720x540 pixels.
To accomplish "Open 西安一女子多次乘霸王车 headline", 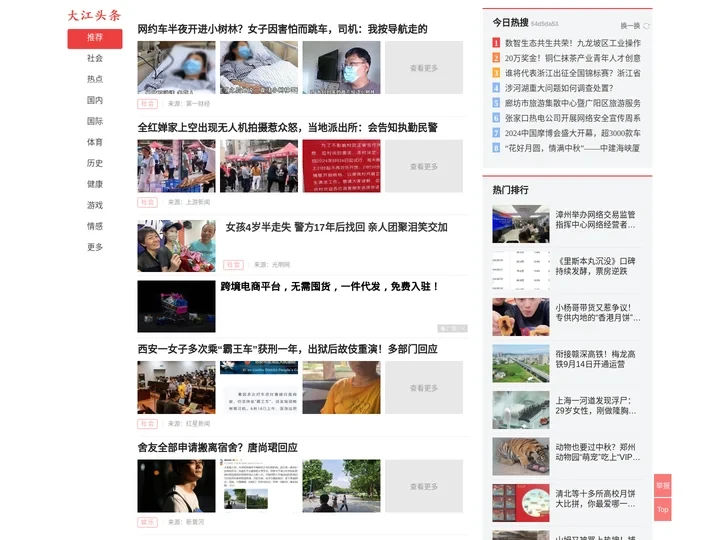I will tap(287, 349).
